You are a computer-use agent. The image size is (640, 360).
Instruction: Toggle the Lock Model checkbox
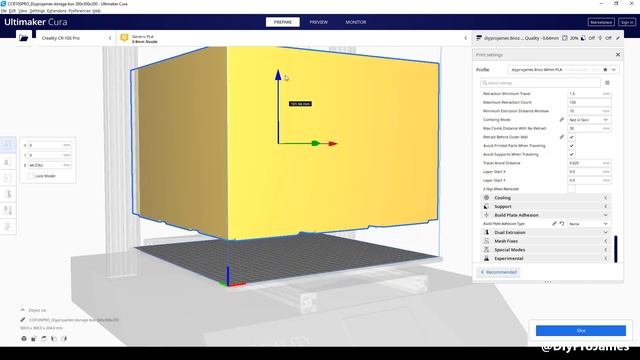pyautogui.click(x=31, y=176)
